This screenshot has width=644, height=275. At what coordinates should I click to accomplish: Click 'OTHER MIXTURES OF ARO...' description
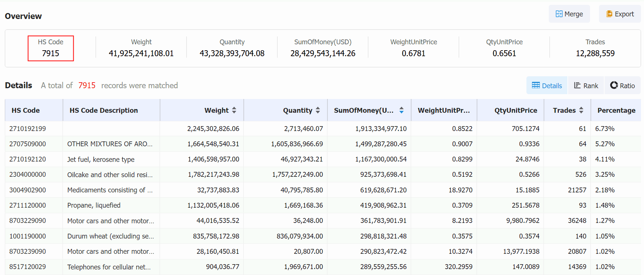coord(110,144)
